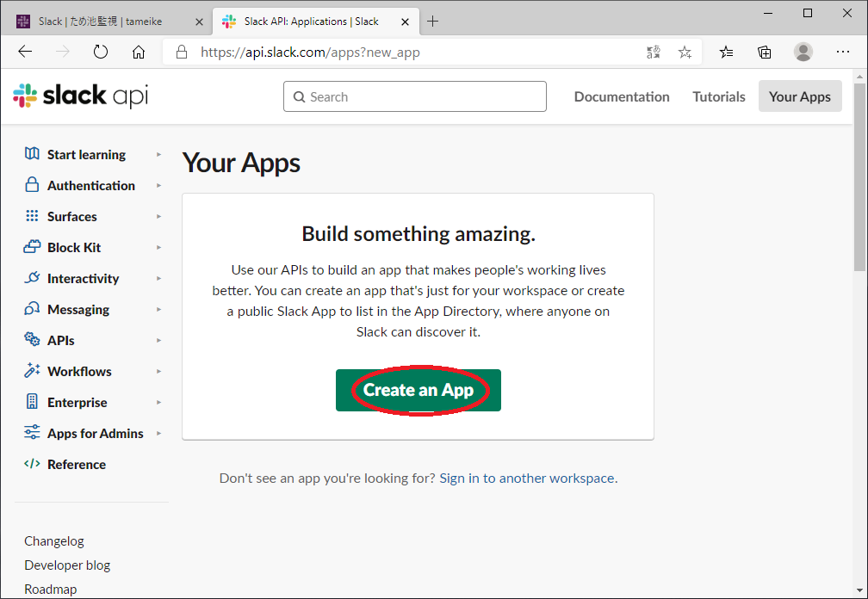
Task: Click the Slack API logo
Action: [x=80, y=96]
